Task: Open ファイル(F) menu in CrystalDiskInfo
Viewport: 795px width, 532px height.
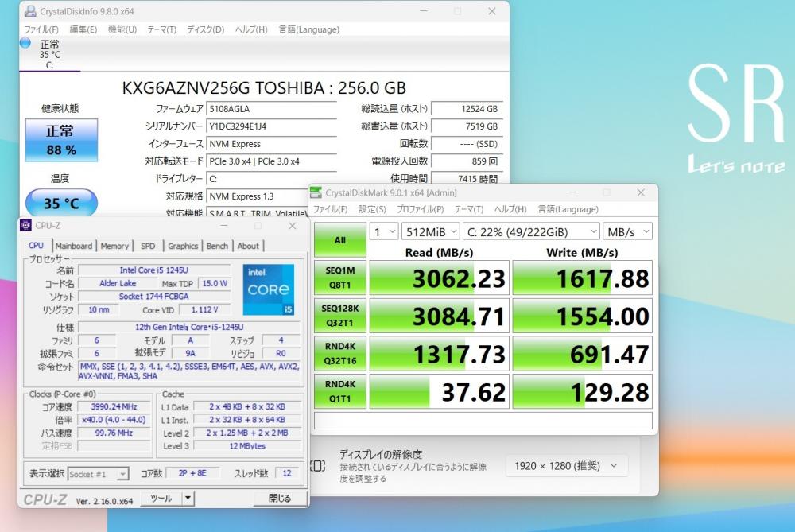Action: coord(41,29)
